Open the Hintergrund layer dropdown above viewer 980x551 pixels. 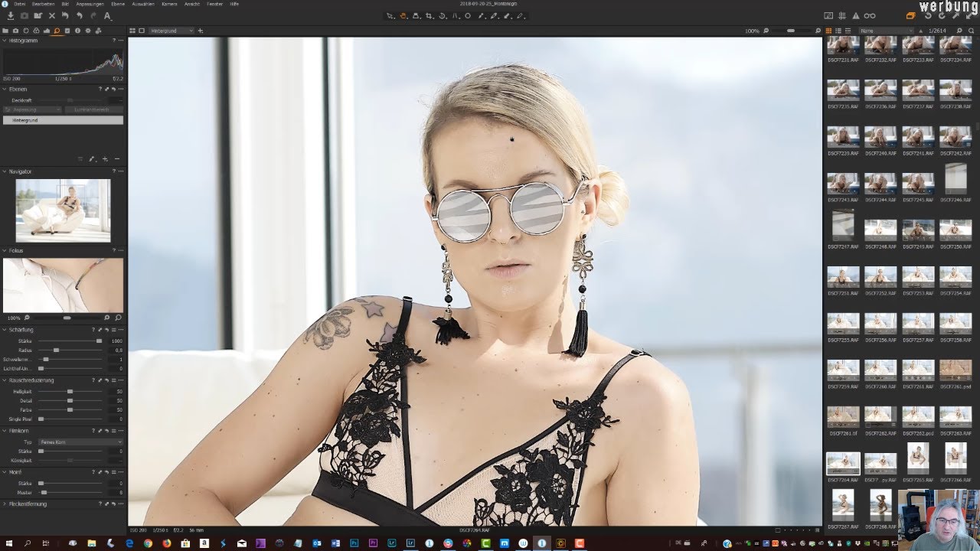click(171, 31)
